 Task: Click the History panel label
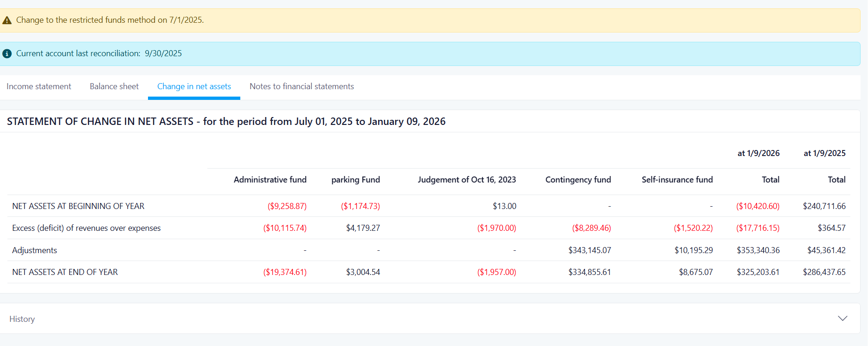point(22,319)
